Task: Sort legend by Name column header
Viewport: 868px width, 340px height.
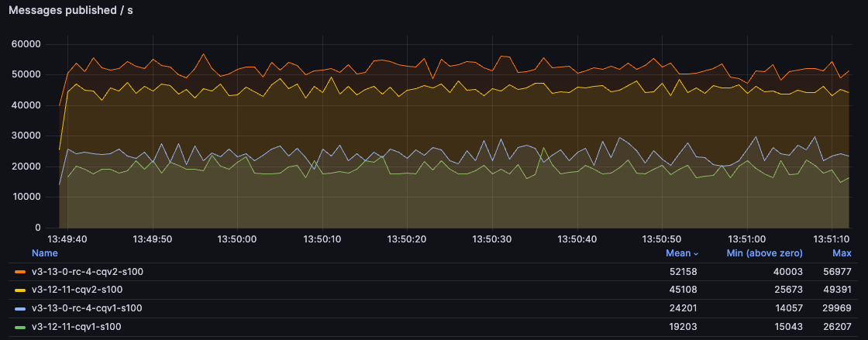Action: pyautogui.click(x=44, y=253)
